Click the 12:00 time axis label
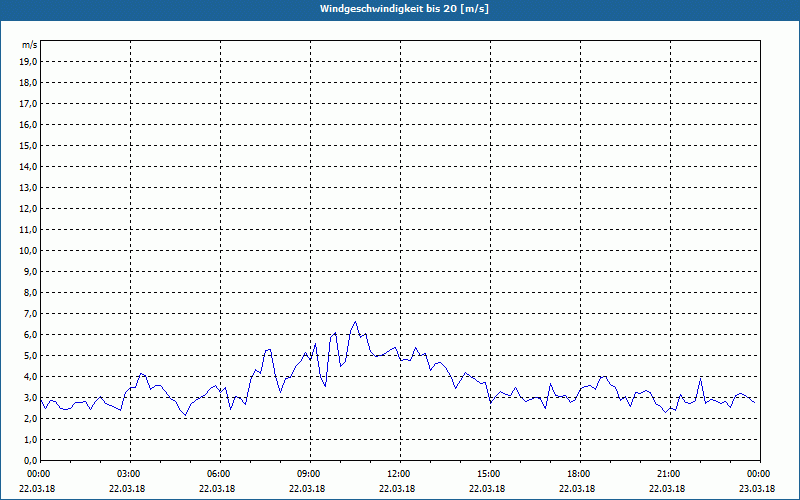The width and height of the screenshot is (800, 500). point(398,474)
